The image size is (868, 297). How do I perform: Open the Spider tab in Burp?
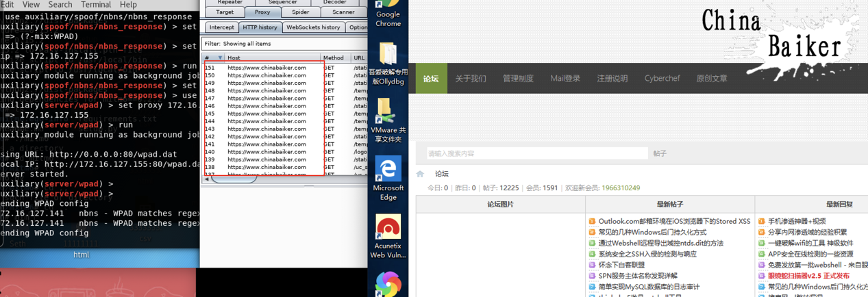coord(300,12)
